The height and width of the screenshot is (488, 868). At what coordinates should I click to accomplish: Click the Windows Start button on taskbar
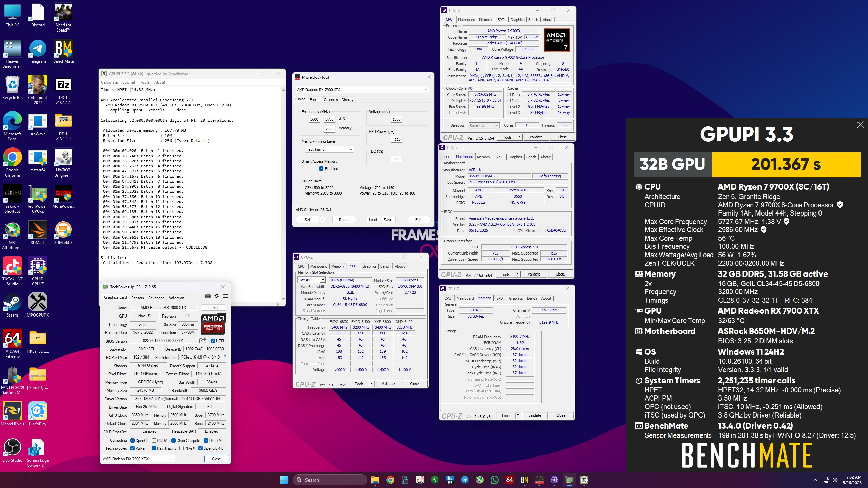(284, 480)
